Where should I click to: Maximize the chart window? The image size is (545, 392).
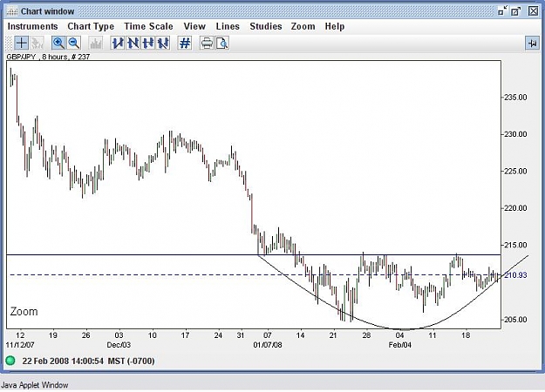[516, 11]
